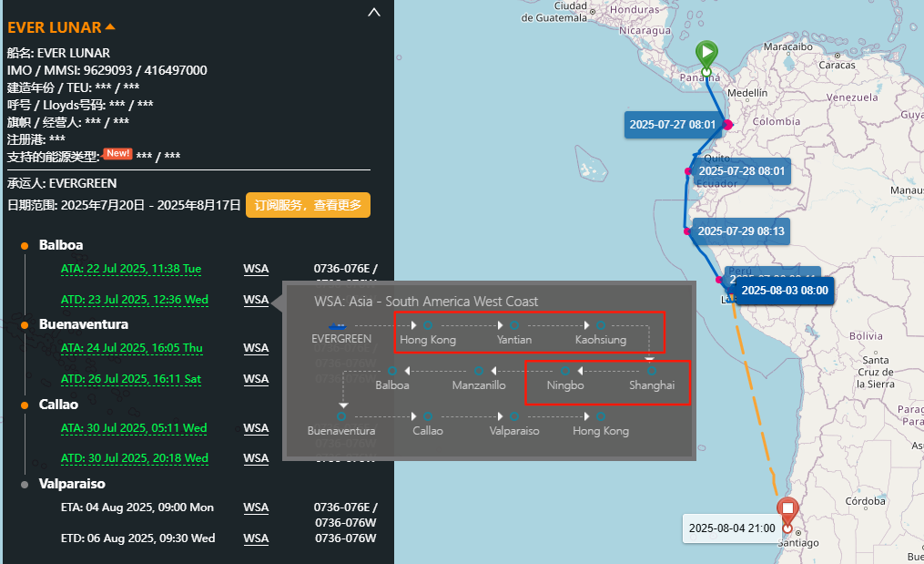Open WSA link on Valparaiso ETA row

(x=256, y=508)
